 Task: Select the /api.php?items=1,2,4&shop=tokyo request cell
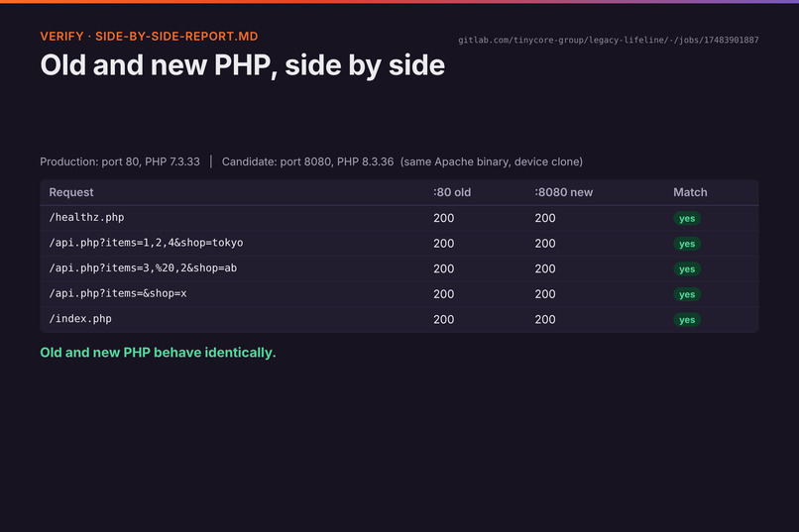(146, 243)
